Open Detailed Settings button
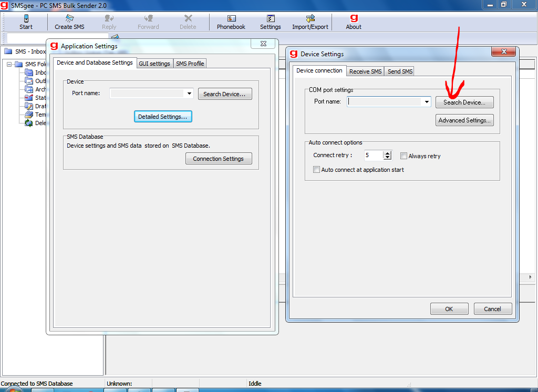The width and height of the screenshot is (538, 392). (x=163, y=117)
